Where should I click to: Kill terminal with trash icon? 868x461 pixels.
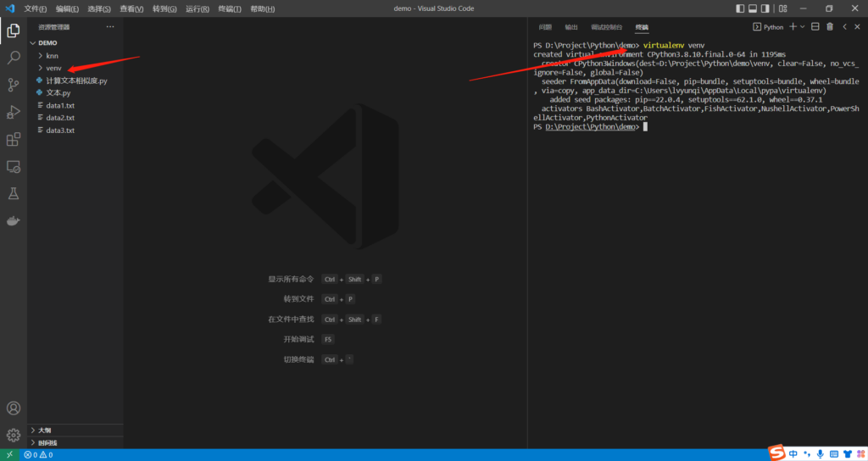(x=830, y=26)
